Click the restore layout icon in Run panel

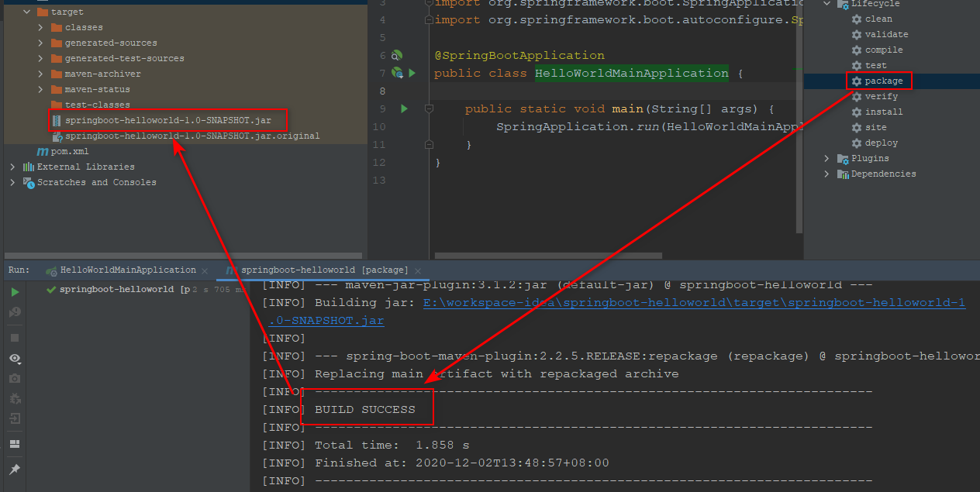15,444
